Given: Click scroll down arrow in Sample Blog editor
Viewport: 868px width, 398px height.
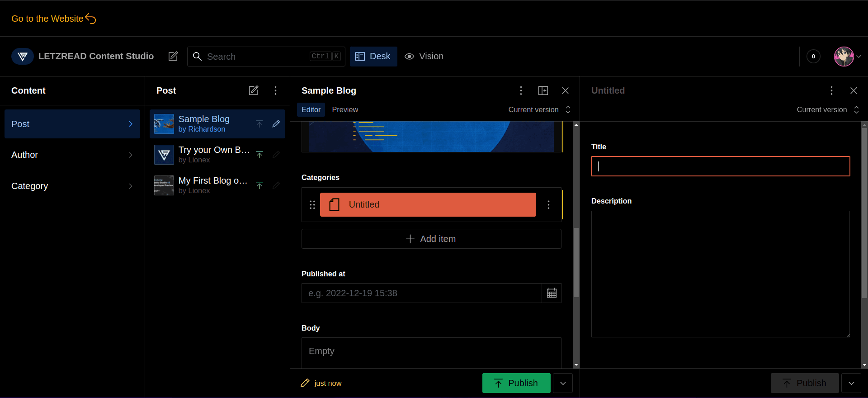Looking at the screenshot, I should coord(576,365).
